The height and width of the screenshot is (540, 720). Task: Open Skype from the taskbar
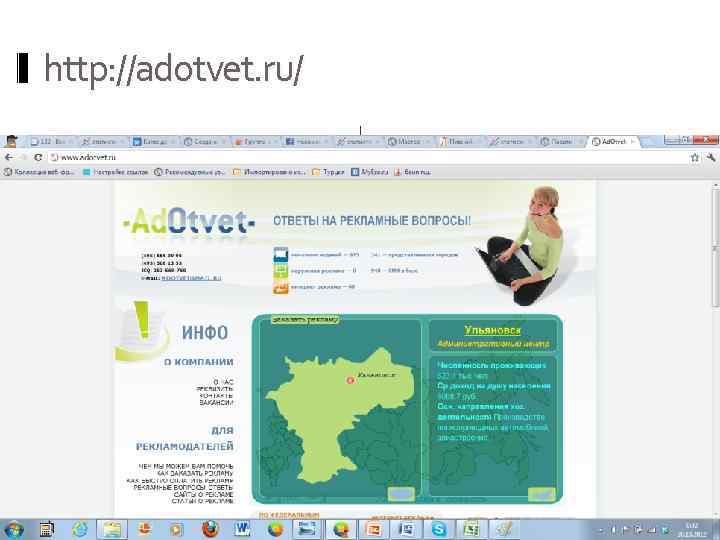439,530
